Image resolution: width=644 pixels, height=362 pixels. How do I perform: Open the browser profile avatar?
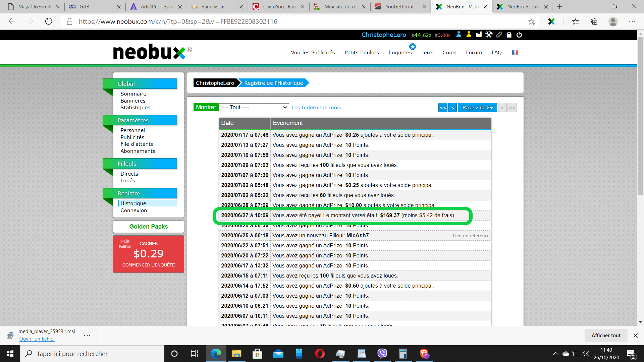[x=613, y=21]
